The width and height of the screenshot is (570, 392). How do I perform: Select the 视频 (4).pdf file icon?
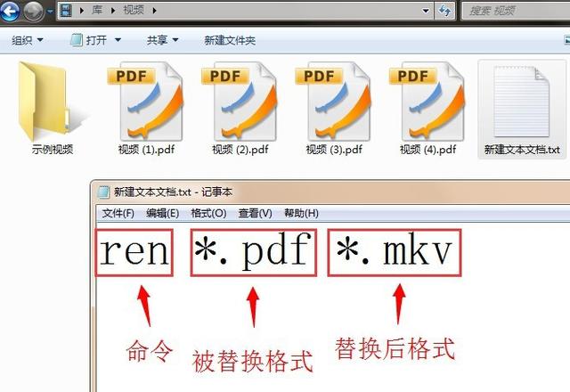coord(427,101)
